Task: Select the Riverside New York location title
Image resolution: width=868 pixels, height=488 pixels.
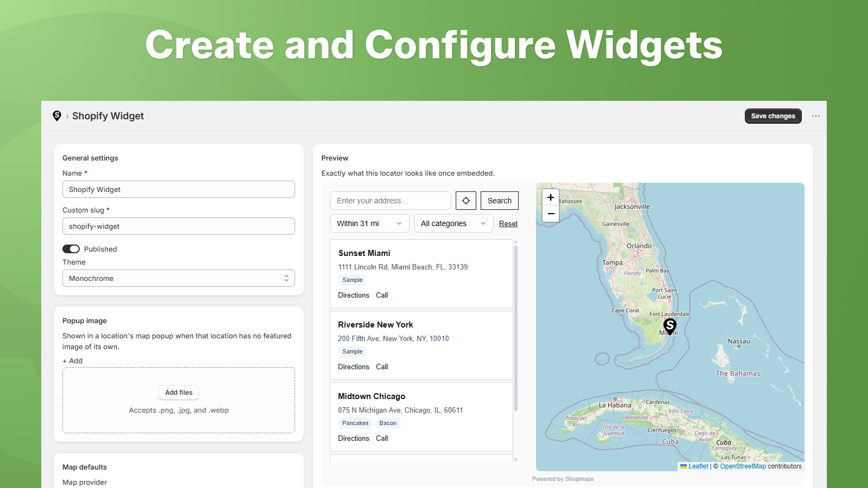Action: coord(375,325)
